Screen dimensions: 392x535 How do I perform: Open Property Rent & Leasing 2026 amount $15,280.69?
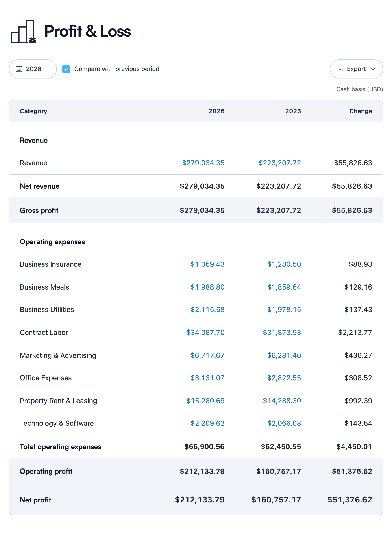[205, 401]
